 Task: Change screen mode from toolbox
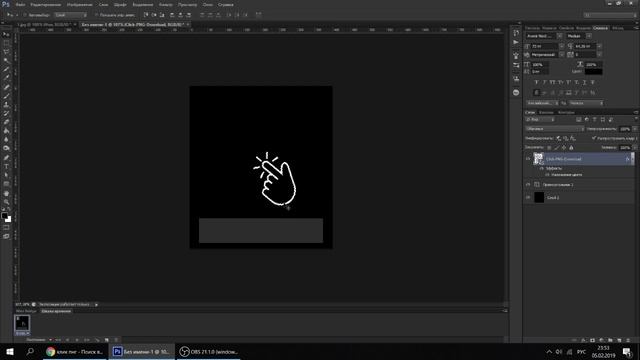coord(6,236)
